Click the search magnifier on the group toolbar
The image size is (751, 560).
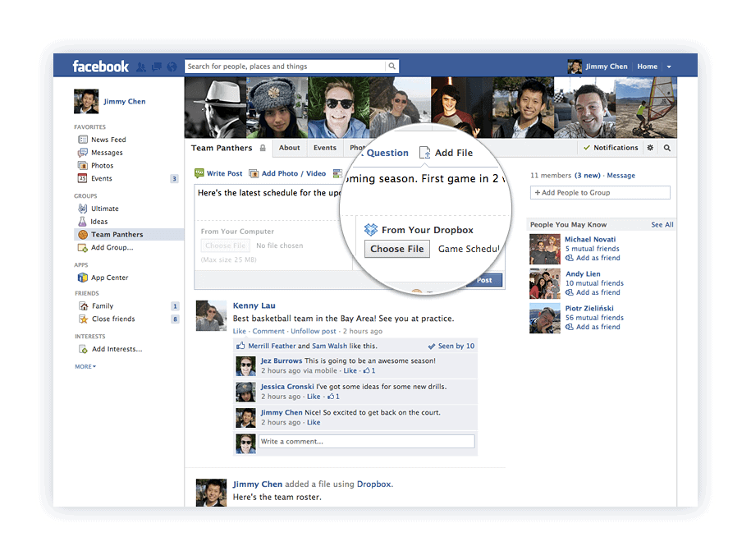[x=665, y=148]
